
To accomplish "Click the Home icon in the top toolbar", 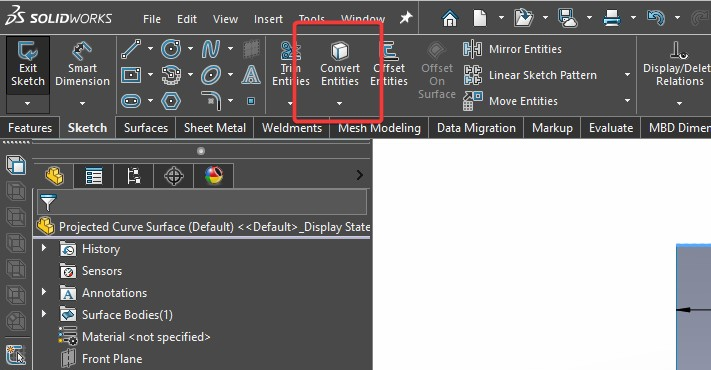I will [450, 18].
